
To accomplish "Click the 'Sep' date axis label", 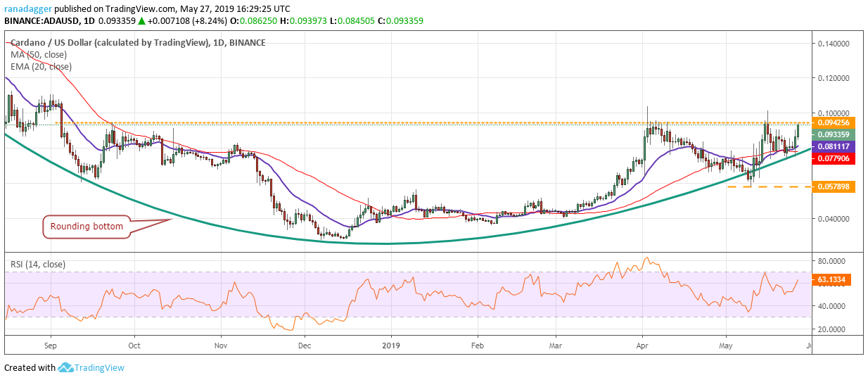I will [x=51, y=346].
